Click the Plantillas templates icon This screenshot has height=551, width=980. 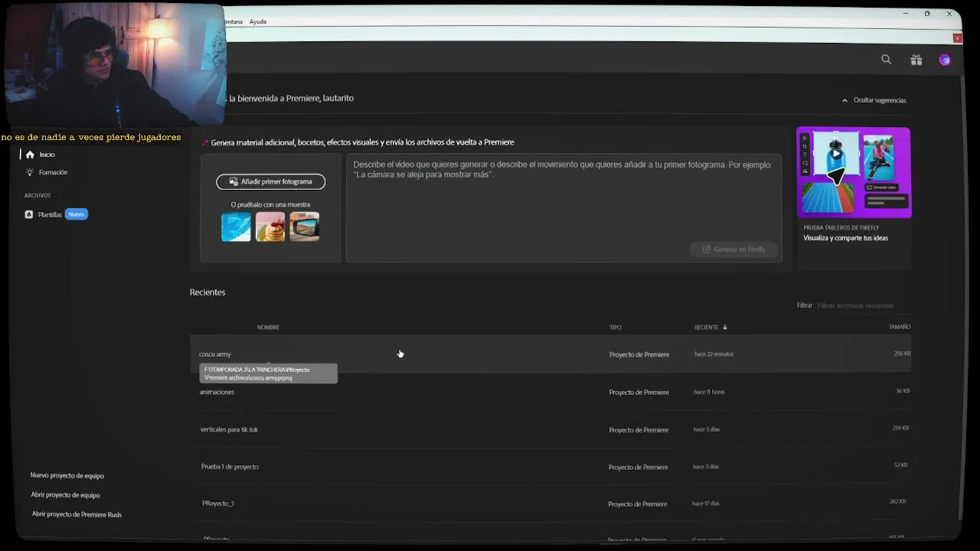click(x=29, y=214)
